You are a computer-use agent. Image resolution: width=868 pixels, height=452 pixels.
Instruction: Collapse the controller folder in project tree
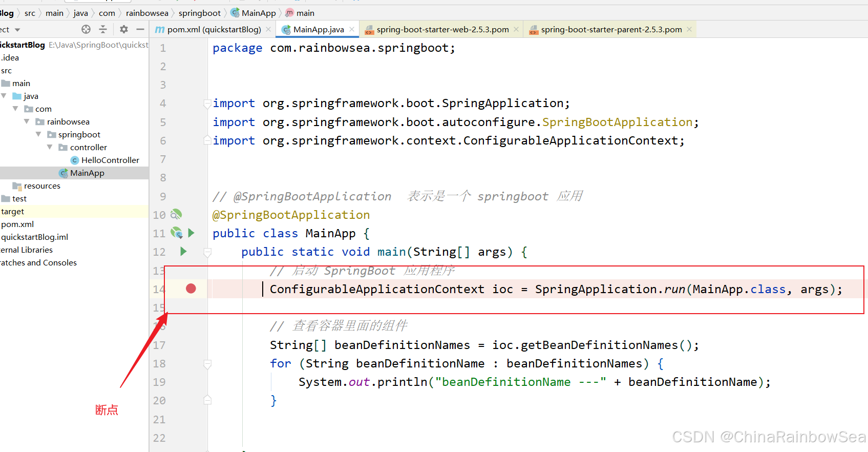click(50, 147)
